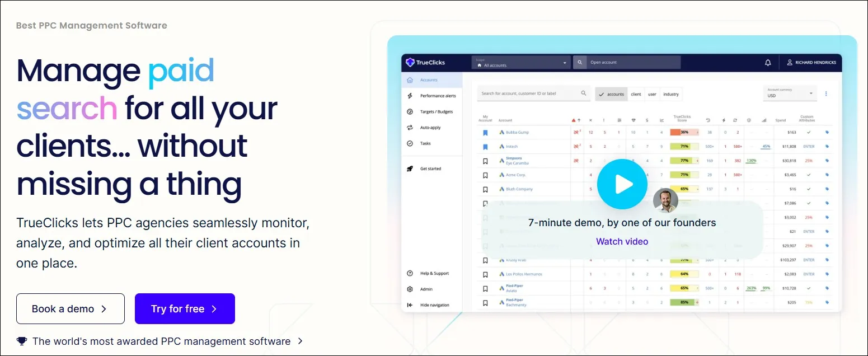Click the Open account input field
Image resolution: width=868 pixels, height=356 pixels.
634,63
